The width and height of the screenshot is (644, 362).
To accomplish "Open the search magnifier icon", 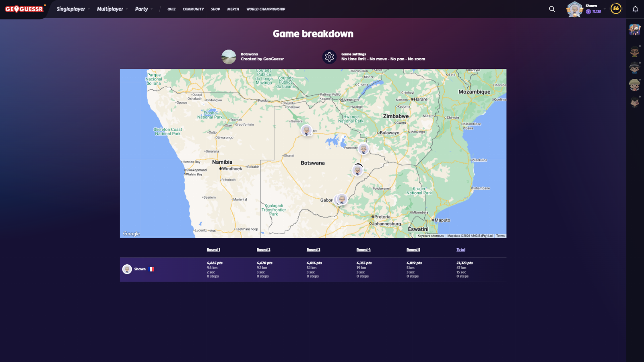I will point(552,9).
